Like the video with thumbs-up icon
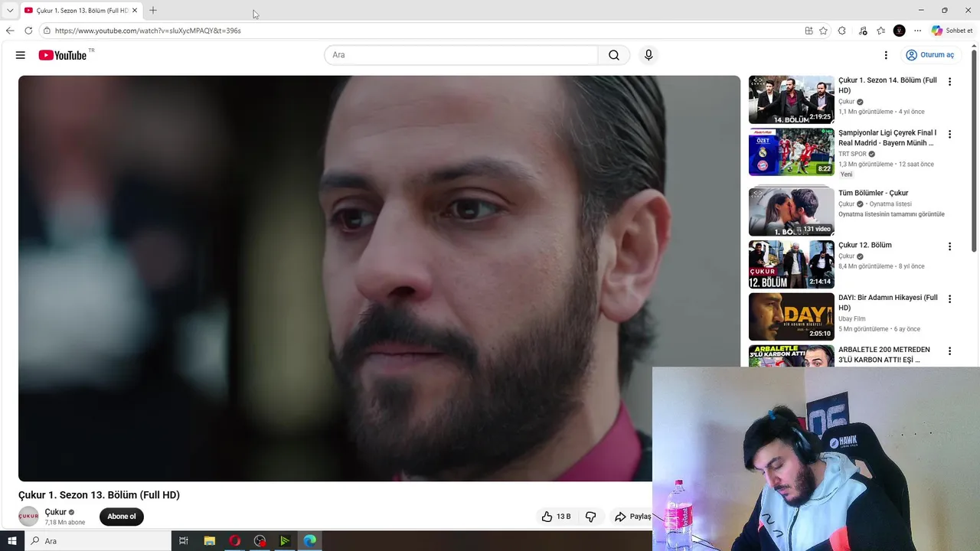Screen dimensions: 980x551 [555, 517]
